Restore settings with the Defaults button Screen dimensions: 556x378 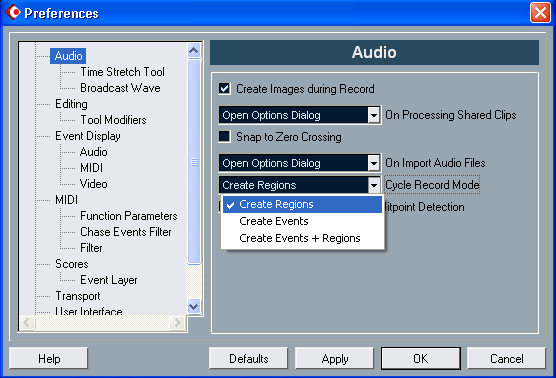point(248,358)
